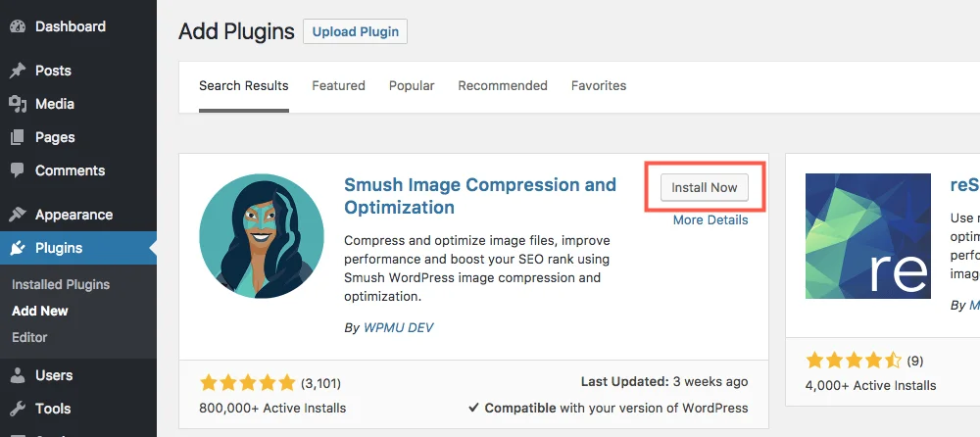Open the Appearance menu
Viewport: 980px width, 437px height.
click(73, 215)
